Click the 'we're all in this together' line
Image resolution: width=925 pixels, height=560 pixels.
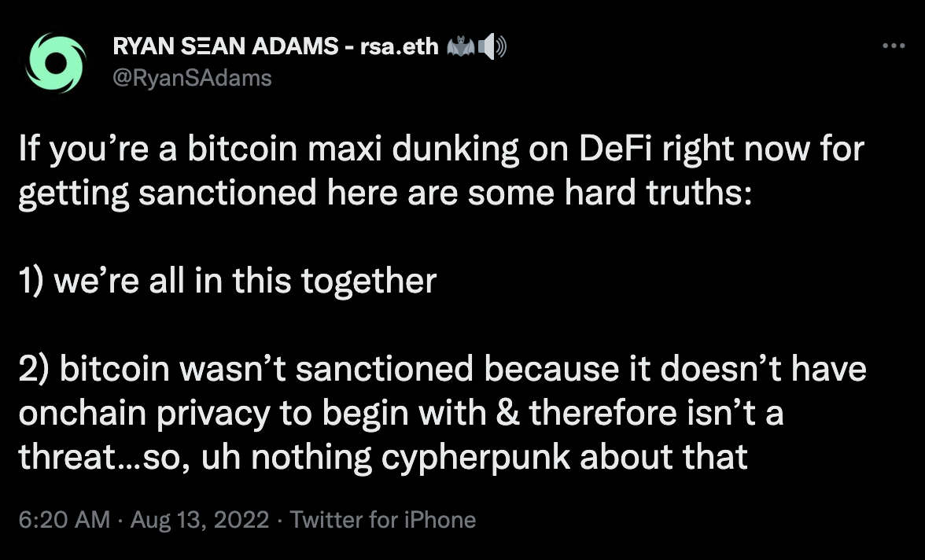click(x=228, y=280)
